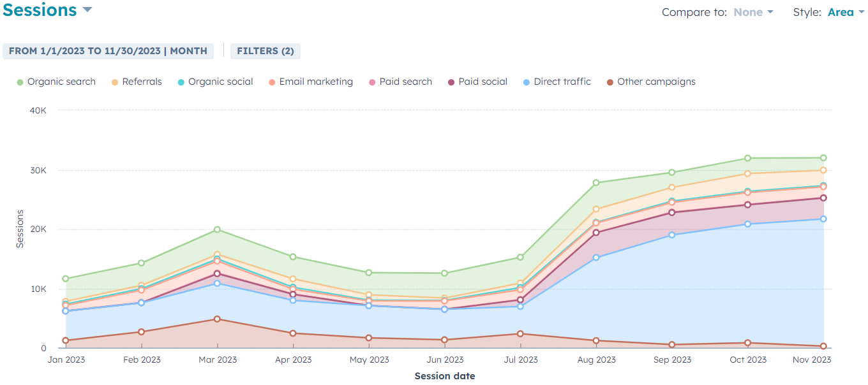This screenshot has height=385, width=868.
Task: Open the Filters (2) button
Action: 265,51
